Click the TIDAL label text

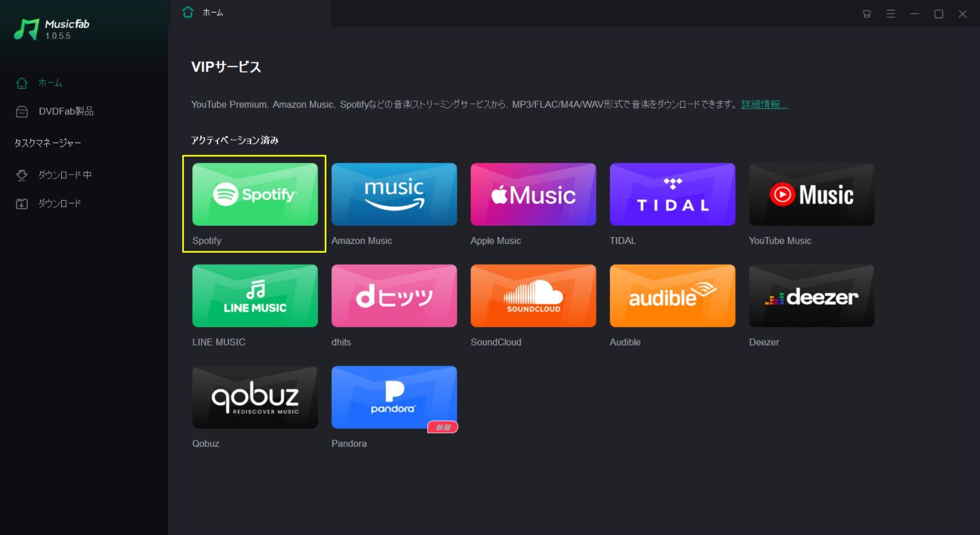[623, 241]
